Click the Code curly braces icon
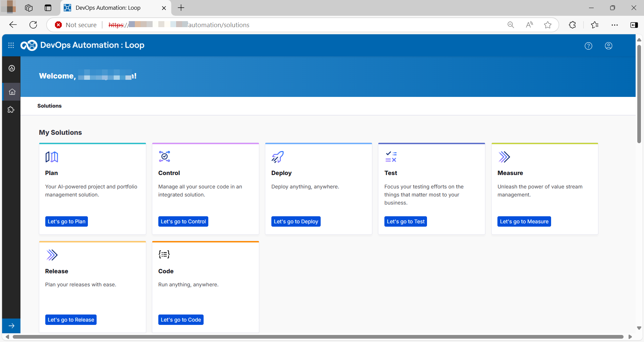 pos(164,254)
